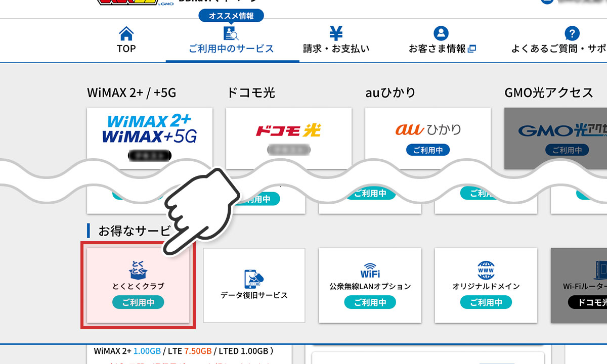Viewport: 607px width, 364px height.
Task: Click ご利用中 badge on 公衆無線LANオプション
Action: pos(370,302)
